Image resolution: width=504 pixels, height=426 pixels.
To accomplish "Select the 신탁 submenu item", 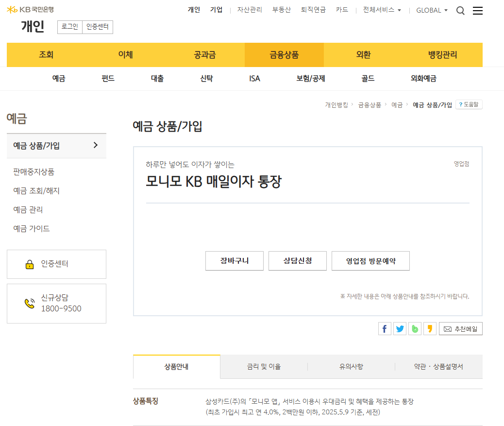I will 206,79.
